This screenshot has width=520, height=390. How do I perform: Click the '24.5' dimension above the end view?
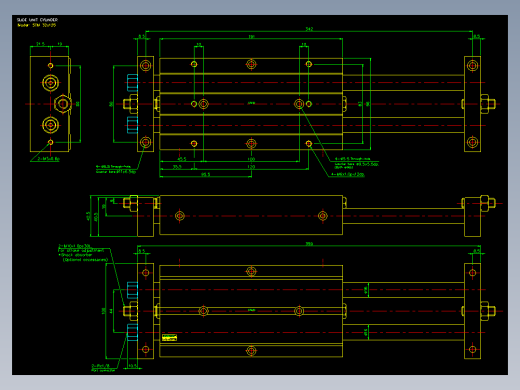coord(40,44)
